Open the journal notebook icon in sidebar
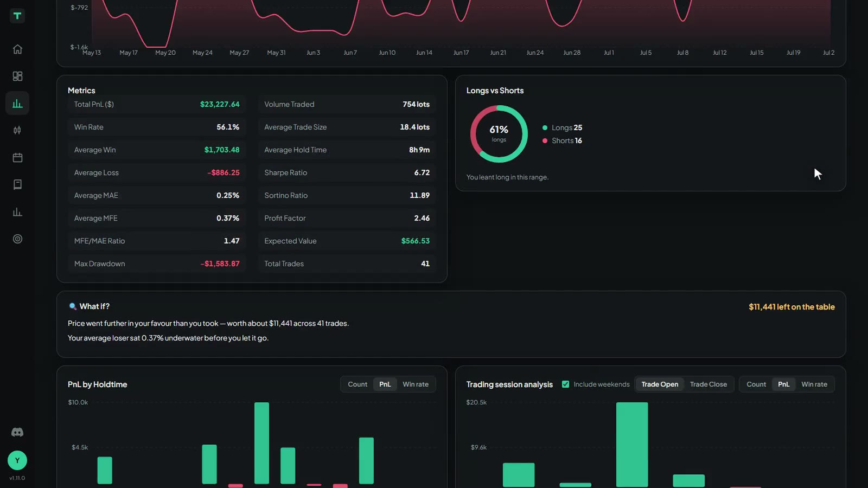868x488 pixels. (x=17, y=184)
